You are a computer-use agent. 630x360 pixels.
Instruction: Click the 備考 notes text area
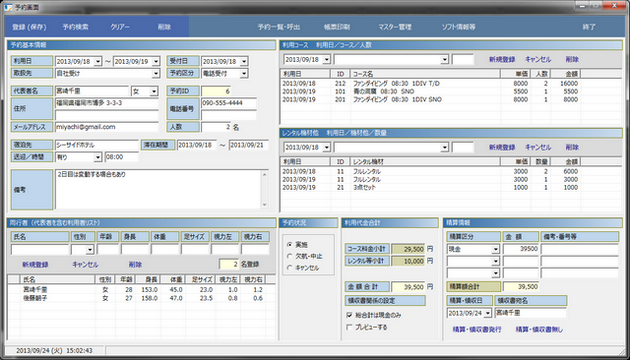(x=158, y=189)
